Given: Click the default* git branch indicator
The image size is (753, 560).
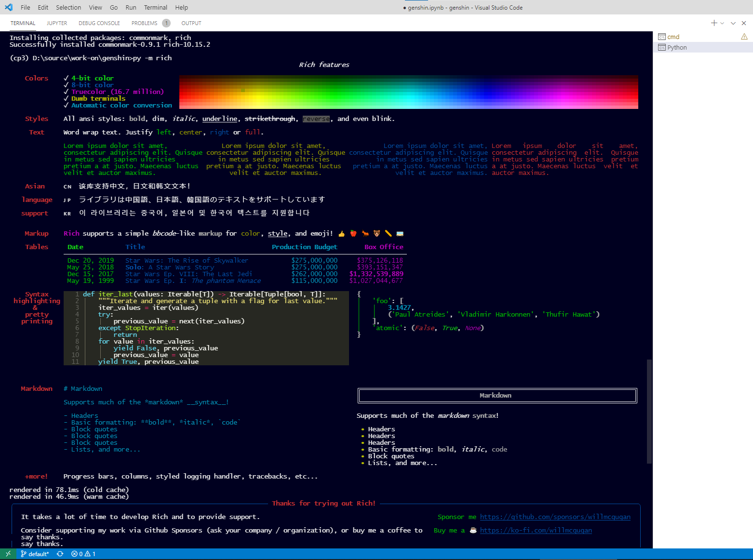Looking at the screenshot, I should tap(35, 554).
